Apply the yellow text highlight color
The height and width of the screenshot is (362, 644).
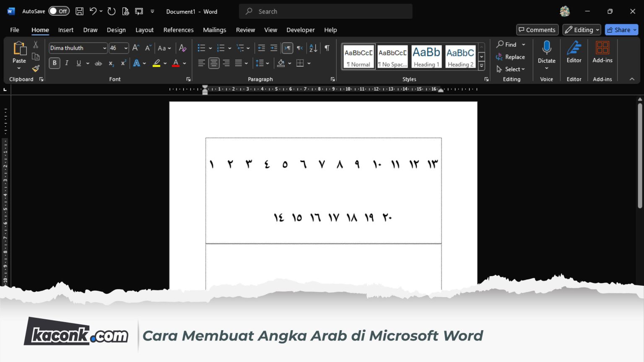point(156,63)
